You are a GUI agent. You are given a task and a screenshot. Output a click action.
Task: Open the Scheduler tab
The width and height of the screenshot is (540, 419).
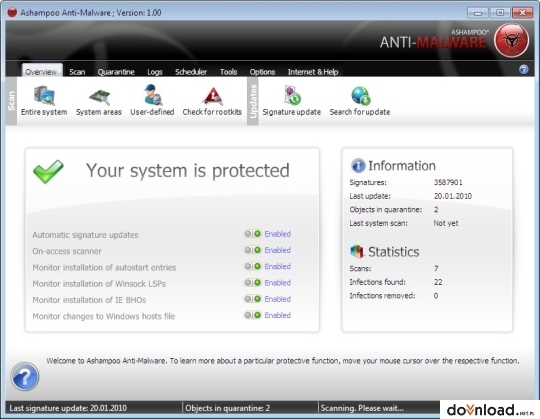[x=191, y=72]
